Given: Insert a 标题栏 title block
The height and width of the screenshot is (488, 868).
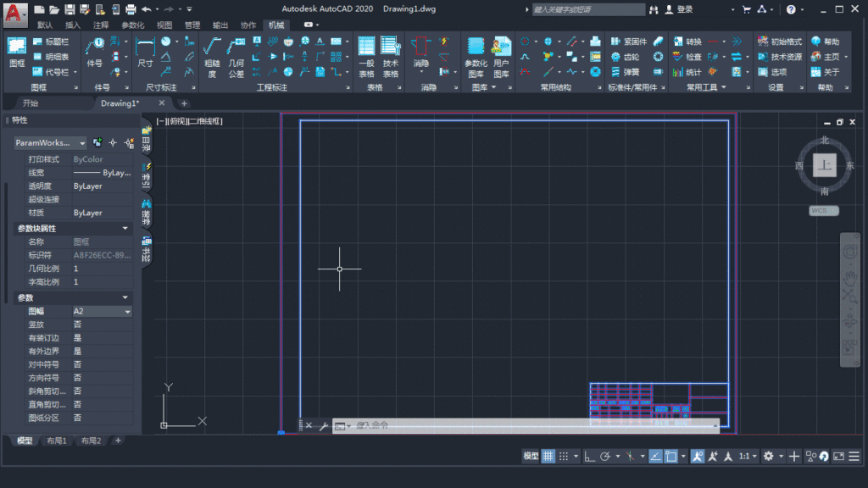Looking at the screenshot, I should click(x=50, y=42).
